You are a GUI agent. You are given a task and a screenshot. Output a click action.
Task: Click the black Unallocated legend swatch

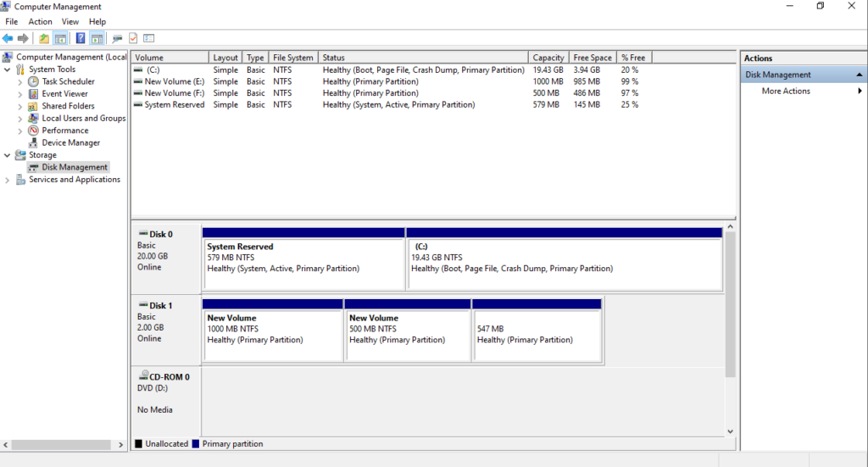pyautogui.click(x=138, y=444)
